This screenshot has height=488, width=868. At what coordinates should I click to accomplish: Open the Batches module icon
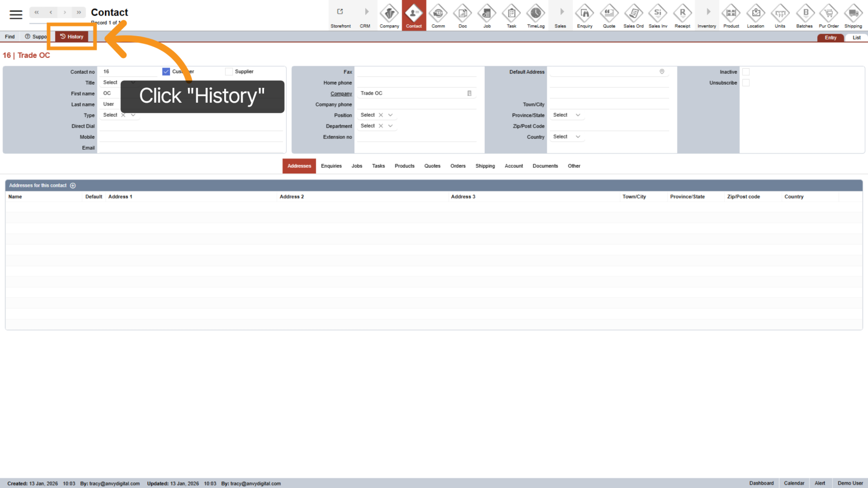(x=804, y=15)
